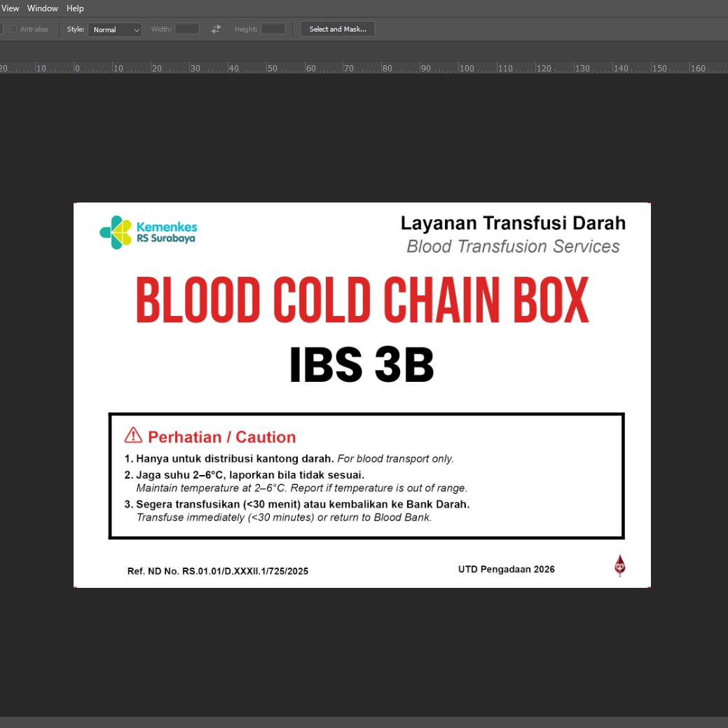
Task: Expand the Style dropdown showing Normal
Action: 115,29
